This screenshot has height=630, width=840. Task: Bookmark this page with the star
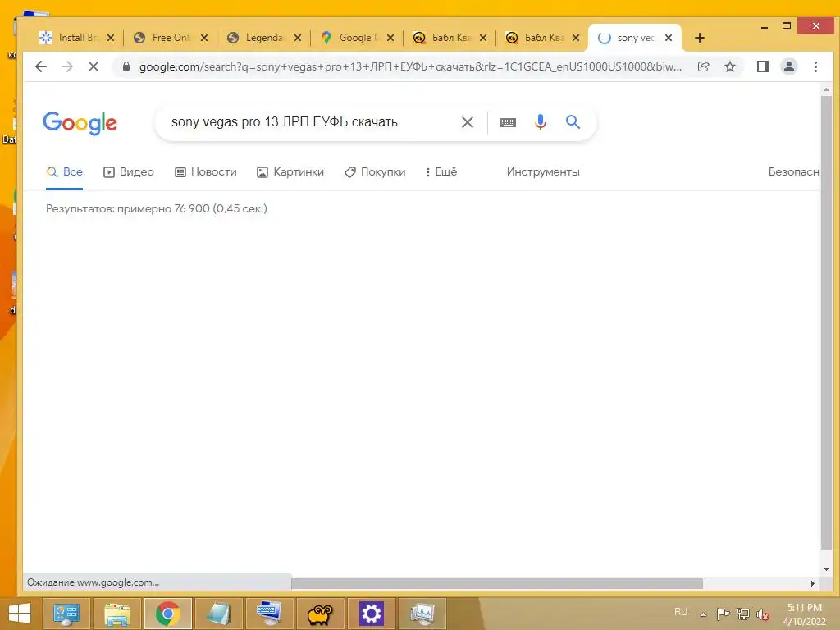click(729, 66)
